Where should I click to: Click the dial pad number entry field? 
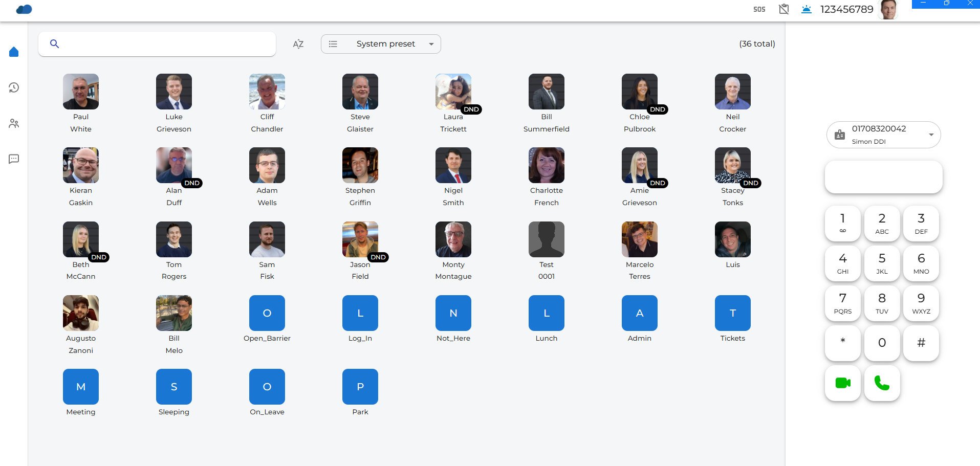(883, 177)
